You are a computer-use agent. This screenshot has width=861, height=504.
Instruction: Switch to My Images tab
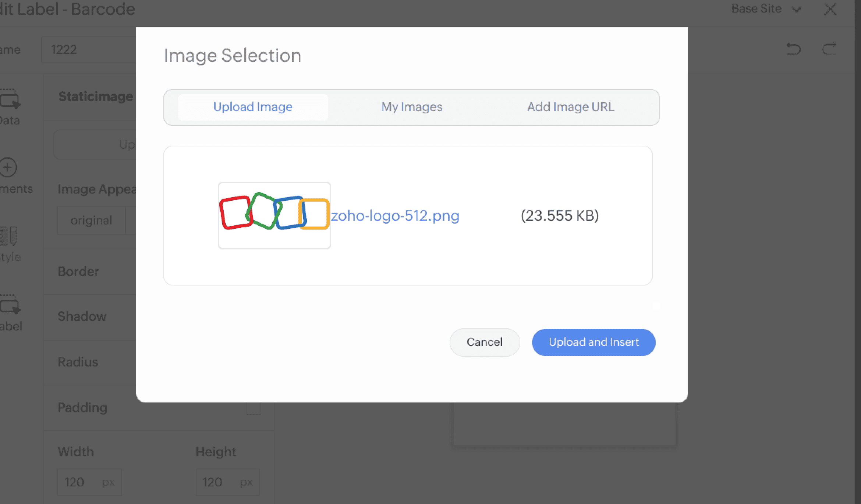pyautogui.click(x=411, y=107)
